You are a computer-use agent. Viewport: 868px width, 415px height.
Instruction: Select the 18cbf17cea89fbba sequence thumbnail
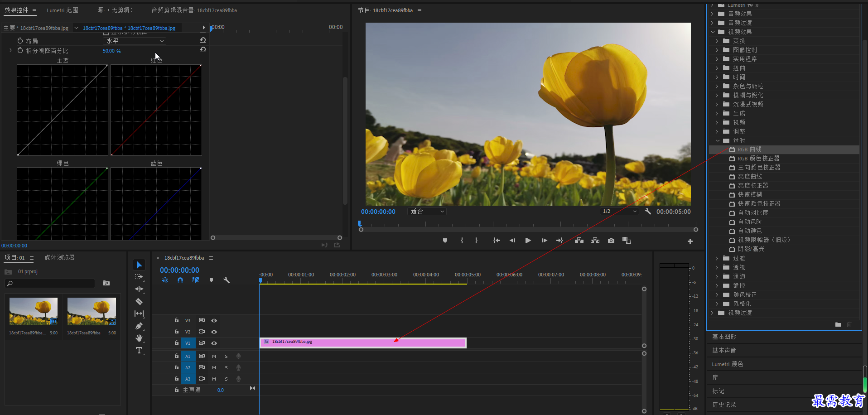(x=92, y=311)
